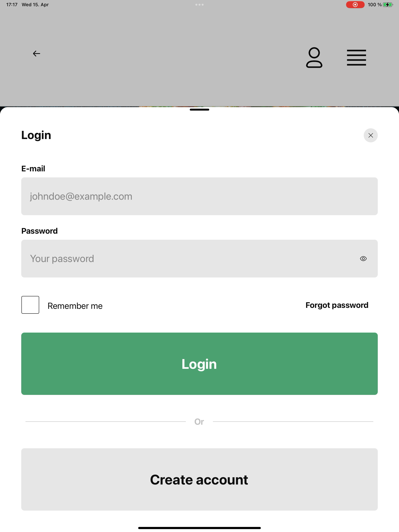Viewport: 399px width, 532px height.
Task: Tap the battery icon in status bar
Action: coord(388,4)
